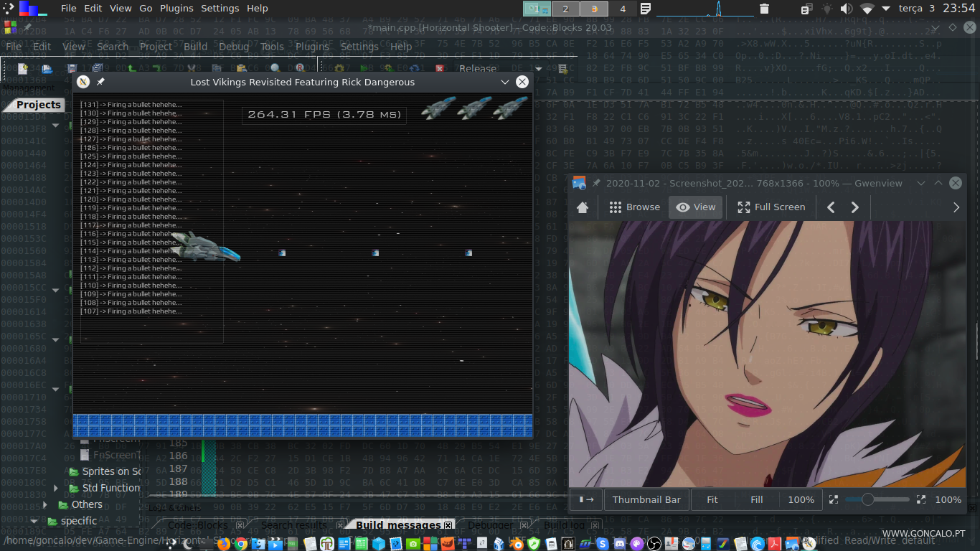Show next image in Gwenview

pos(854,207)
